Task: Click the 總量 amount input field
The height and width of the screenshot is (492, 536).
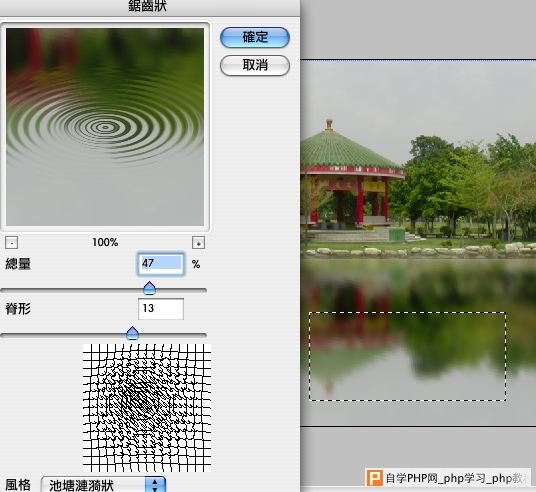Action: pos(161,264)
